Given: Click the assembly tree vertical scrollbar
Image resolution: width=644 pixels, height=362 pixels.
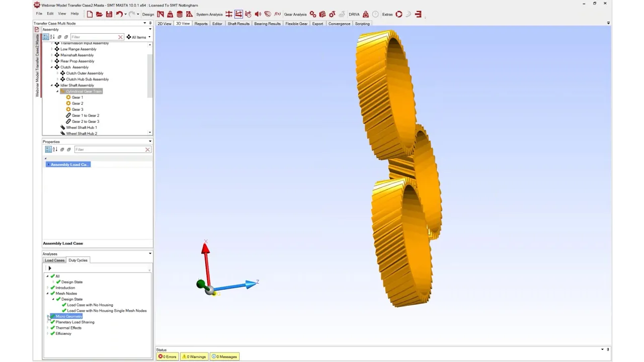Looking at the screenshot, I should click(150, 75).
